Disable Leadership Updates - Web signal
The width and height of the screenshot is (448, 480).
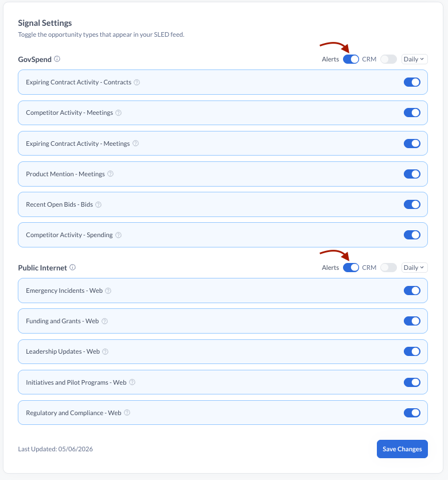[x=412, y=351]
